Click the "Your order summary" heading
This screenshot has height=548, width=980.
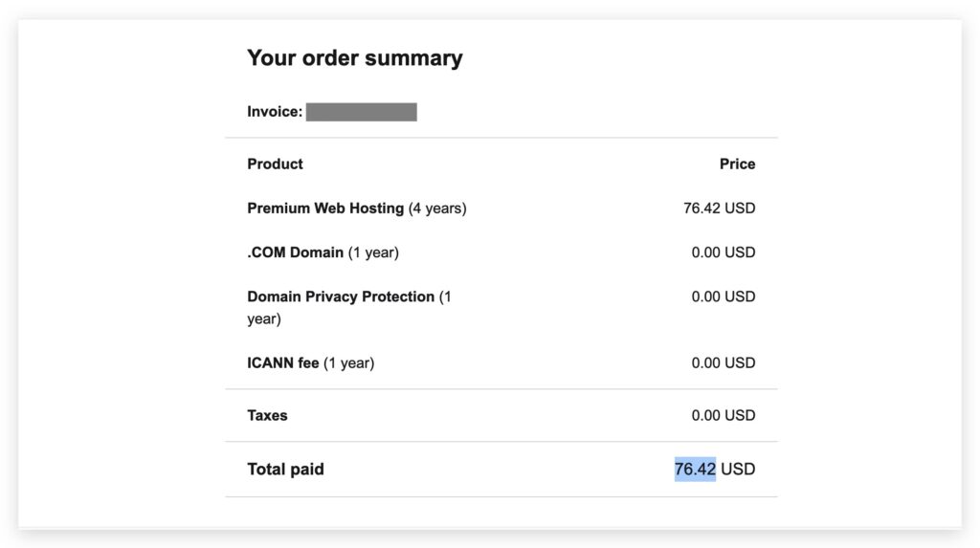pyautogui.click(x=354, y=58)
